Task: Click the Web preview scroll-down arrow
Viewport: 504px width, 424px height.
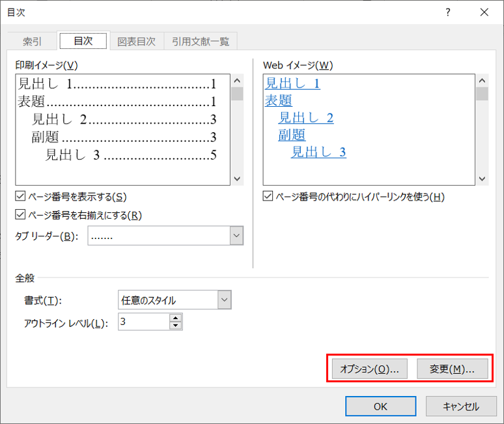Action: 482,178
